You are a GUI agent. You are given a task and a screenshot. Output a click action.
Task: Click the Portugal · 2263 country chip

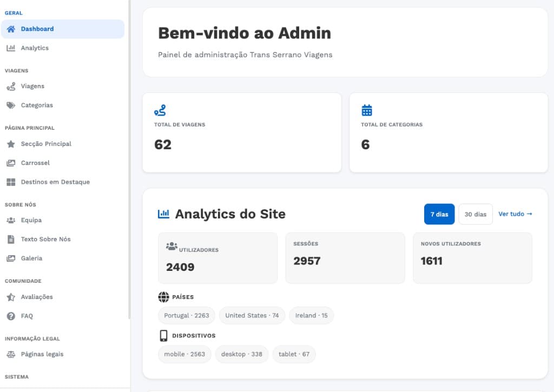pyautogui.click(x=187, y=315)
